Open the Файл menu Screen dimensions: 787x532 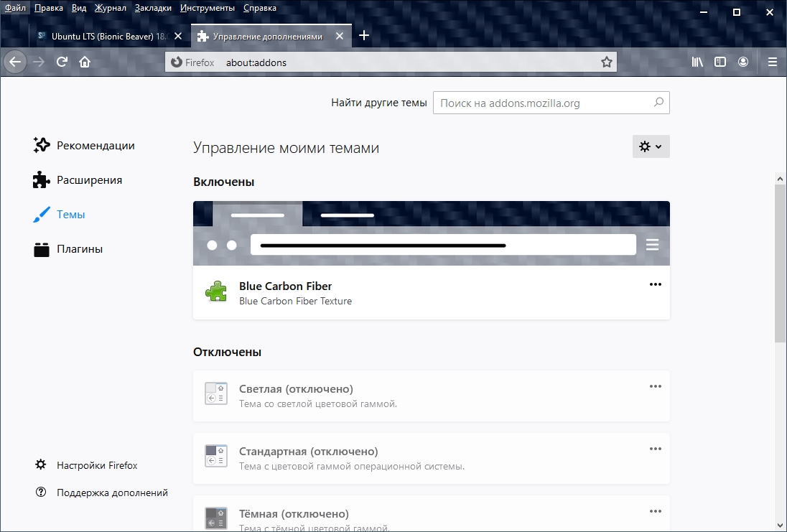click(x=15, y=8)
